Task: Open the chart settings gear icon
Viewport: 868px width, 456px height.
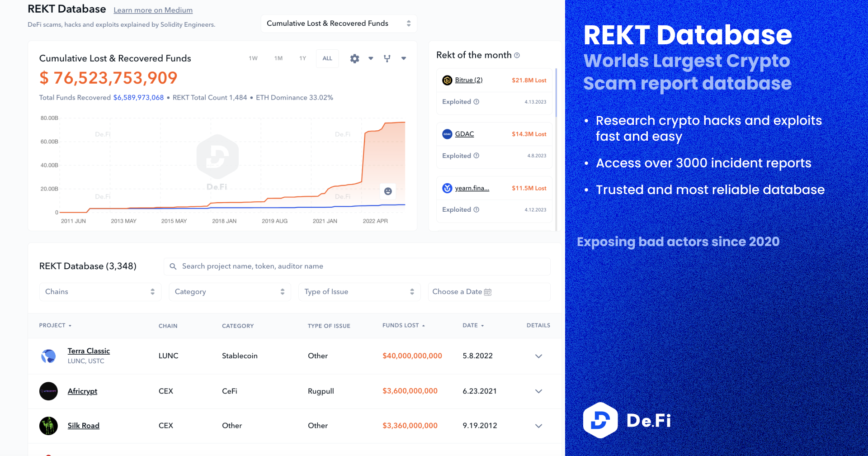Action: pos(354,58)
